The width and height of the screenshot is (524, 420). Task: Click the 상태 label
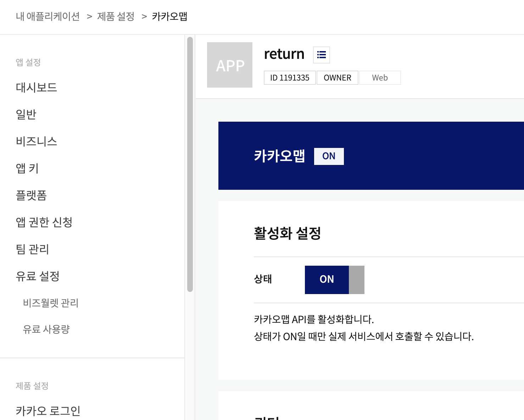click(263, 279)
